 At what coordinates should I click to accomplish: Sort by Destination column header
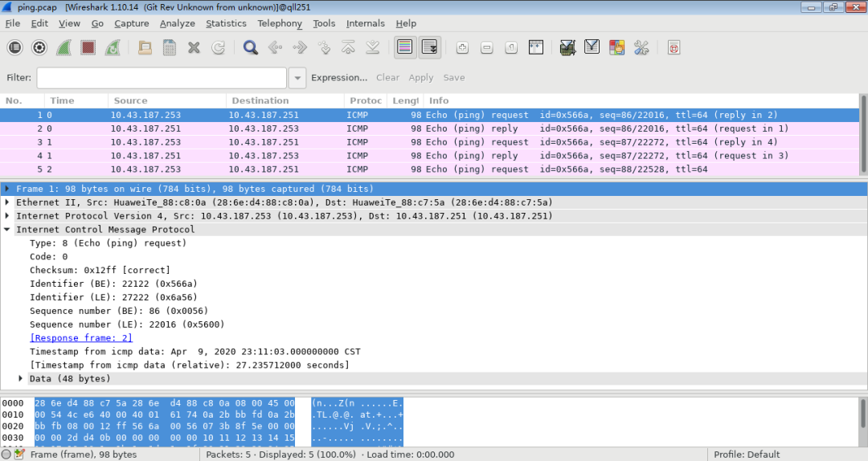(285, 100)
